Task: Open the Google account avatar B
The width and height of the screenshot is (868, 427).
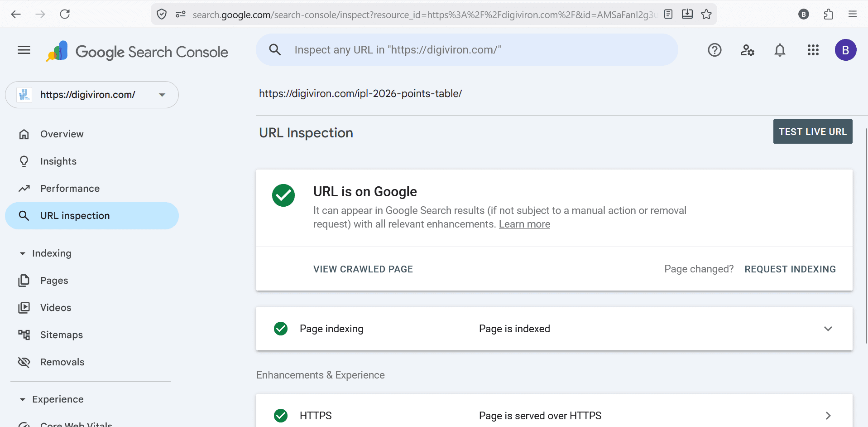Action: [845, 50]
